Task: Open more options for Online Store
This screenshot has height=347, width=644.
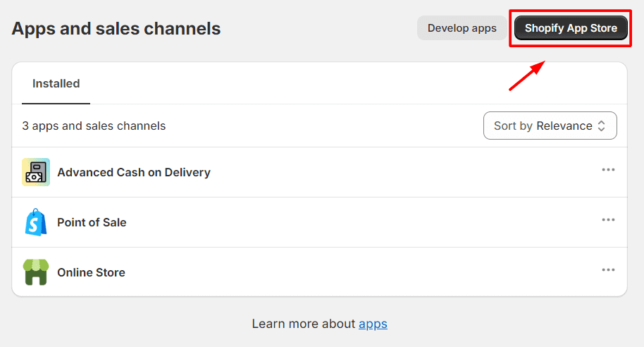Action: (x=608, y=270)
